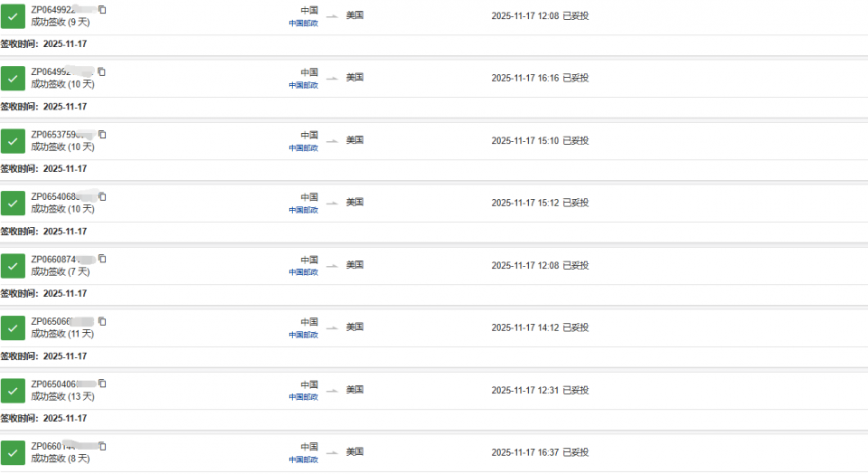Copy tracking number of the 8-day signed parcel

point(102,446)
